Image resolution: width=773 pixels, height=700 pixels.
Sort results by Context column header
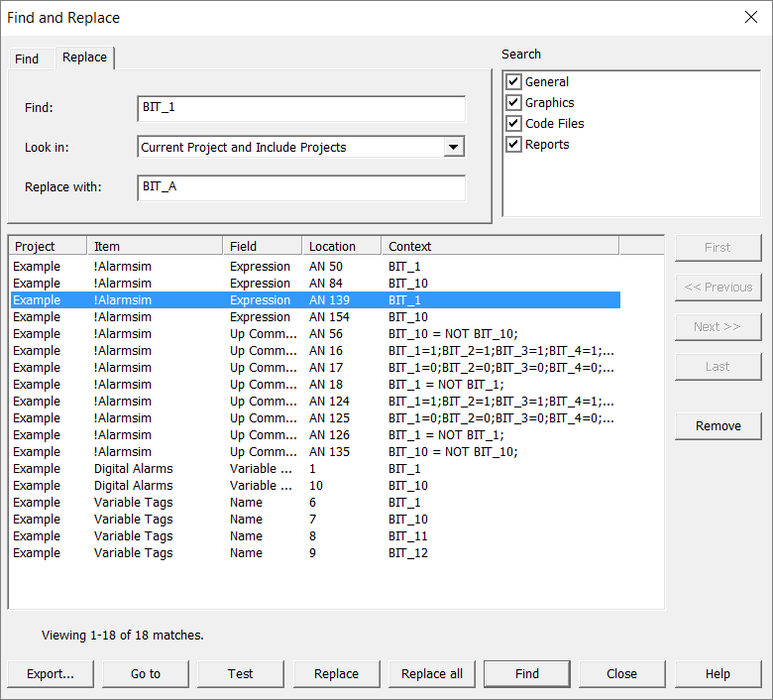499,247
